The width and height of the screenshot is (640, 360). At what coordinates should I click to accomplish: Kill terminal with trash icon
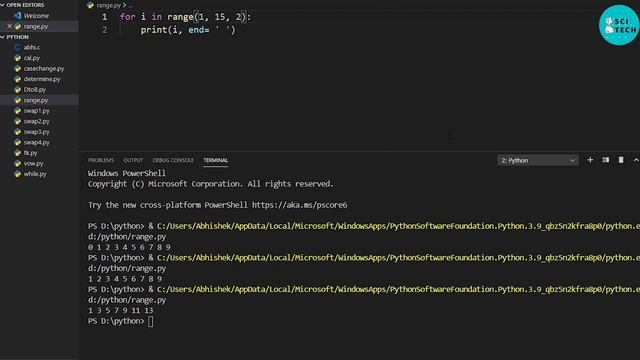tap(621, 160)
